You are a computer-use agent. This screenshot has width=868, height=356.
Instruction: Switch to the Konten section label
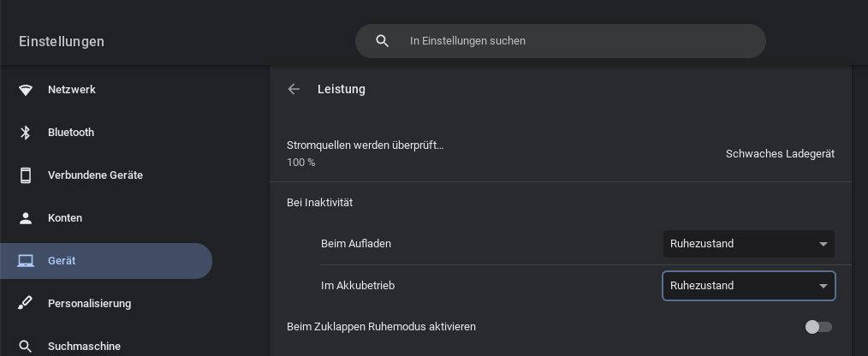[65, 218]
